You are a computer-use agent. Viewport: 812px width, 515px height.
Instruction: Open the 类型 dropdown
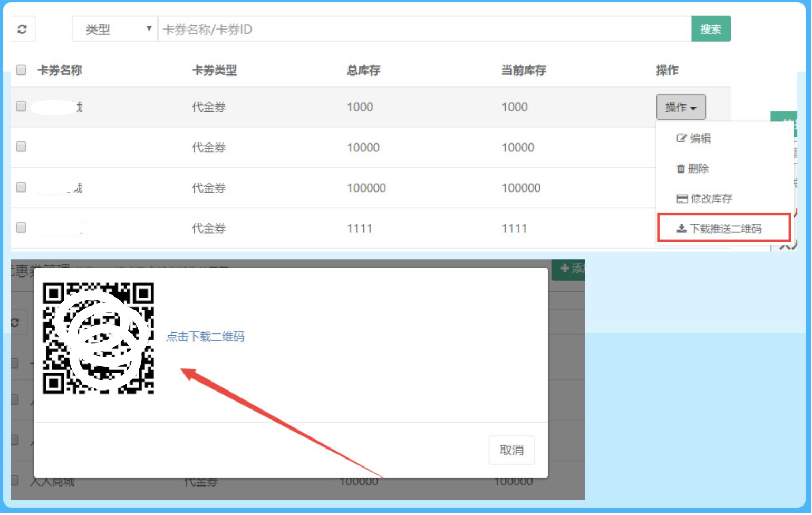tap(115, 29)
